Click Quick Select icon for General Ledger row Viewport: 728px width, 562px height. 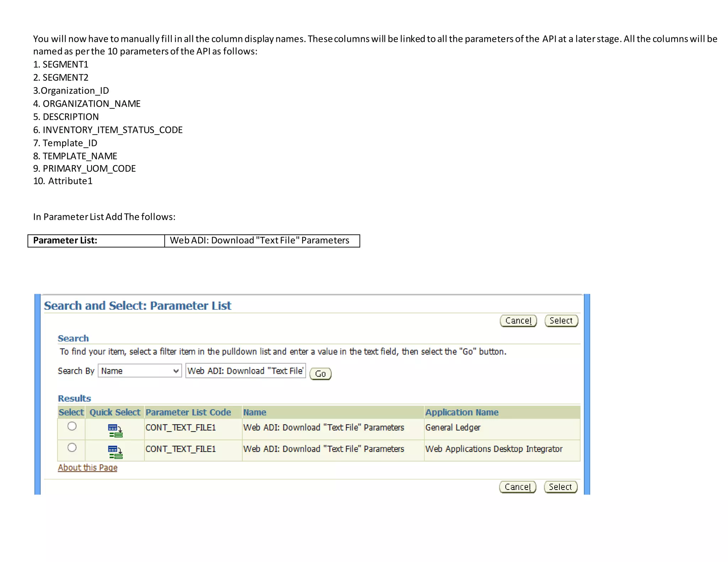(x=115, y=430)
